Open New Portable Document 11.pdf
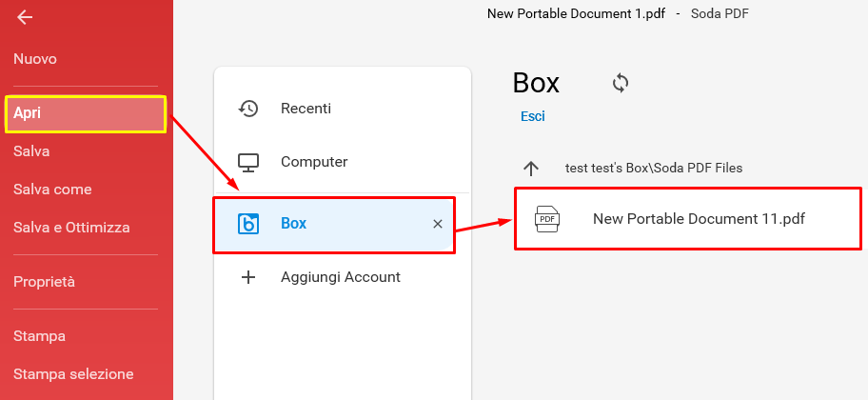Viewport: 868px width, 400px height. pyautogui.click(x=688, y=219)
